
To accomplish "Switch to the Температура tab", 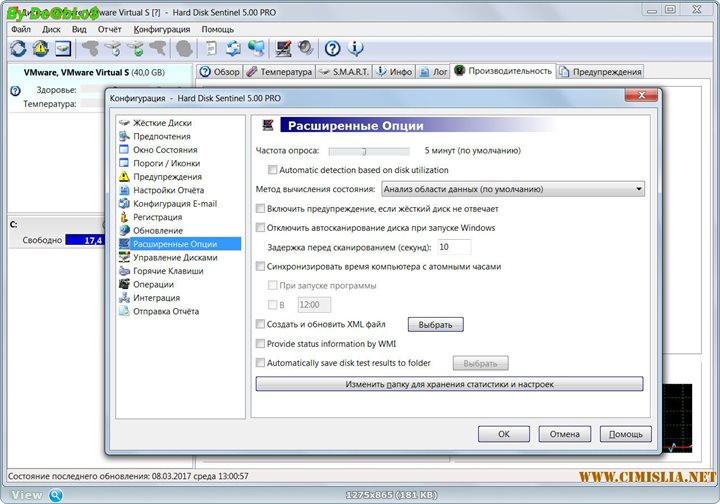I will point(281,72).
